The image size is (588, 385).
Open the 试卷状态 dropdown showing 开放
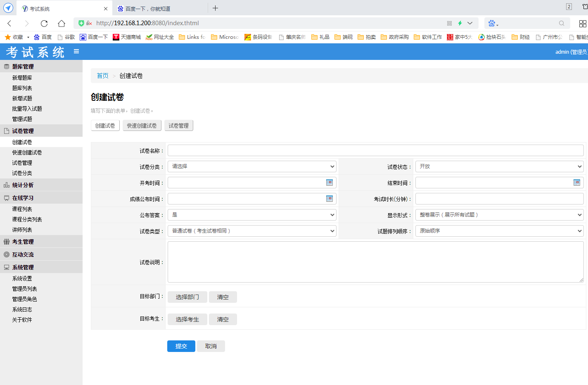pyautogui.click(x=499, y=166)
